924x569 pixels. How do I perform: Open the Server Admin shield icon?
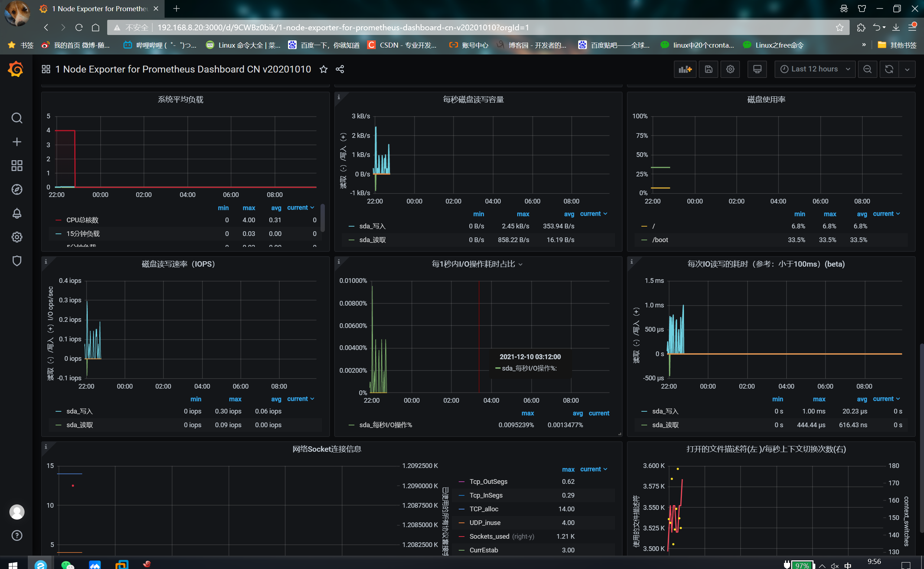tap(17, 261)
